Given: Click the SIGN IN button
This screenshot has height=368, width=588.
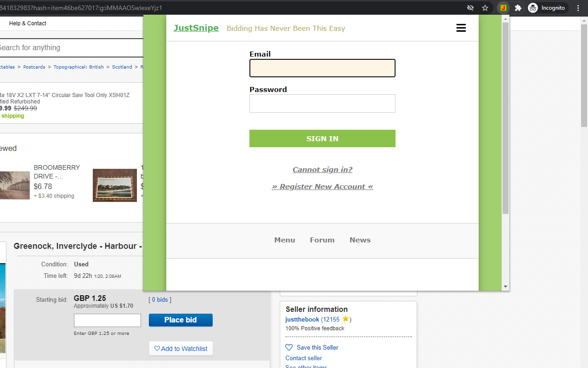Looking at the screenshot, I should point(322,138).
